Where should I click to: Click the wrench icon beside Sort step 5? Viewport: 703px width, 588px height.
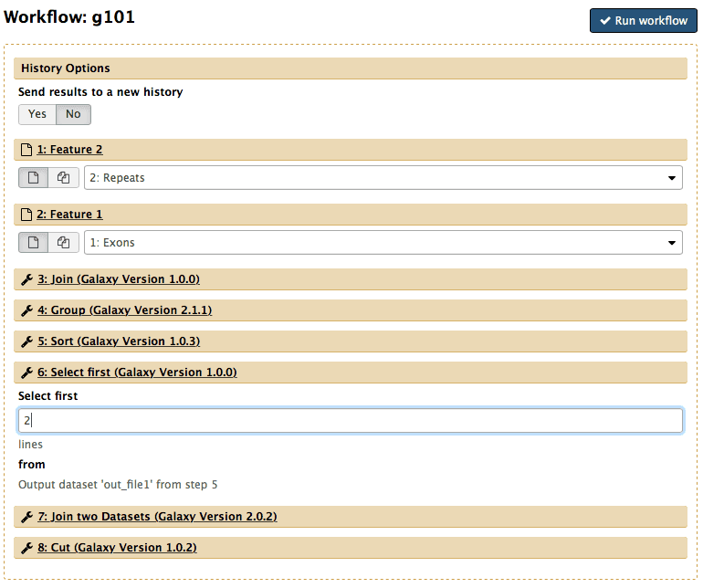coord(26,341)
